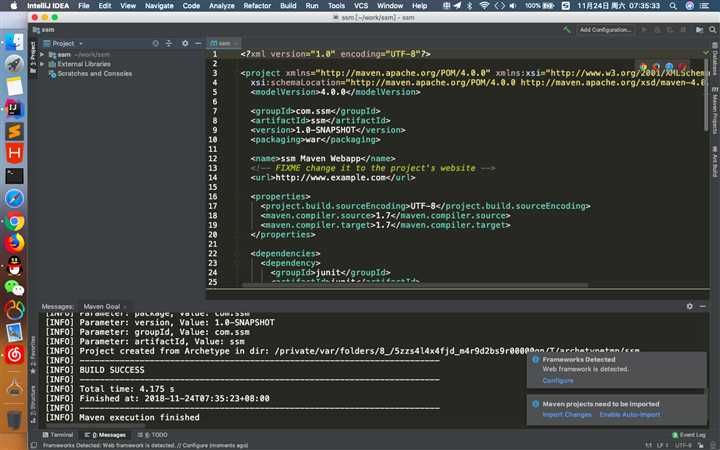Click the Spotlight search icon in menu bar
This screenshot has width=720, height=450.
pos(673,6)
